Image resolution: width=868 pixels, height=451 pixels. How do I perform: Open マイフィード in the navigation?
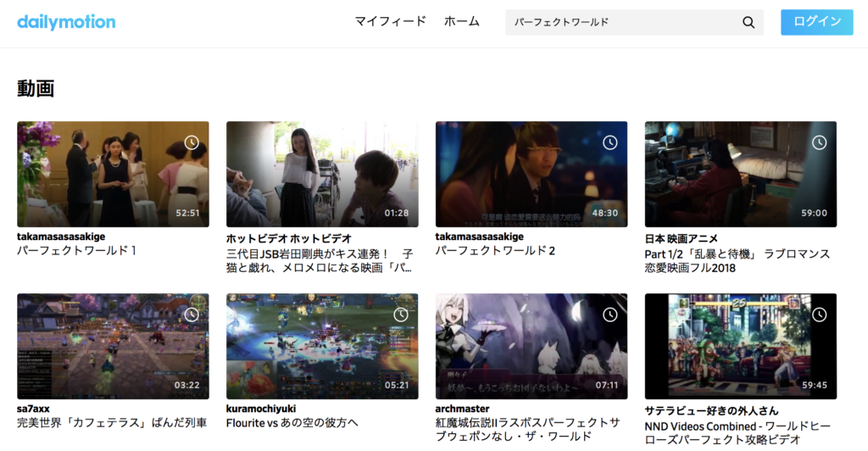[390, 21]
